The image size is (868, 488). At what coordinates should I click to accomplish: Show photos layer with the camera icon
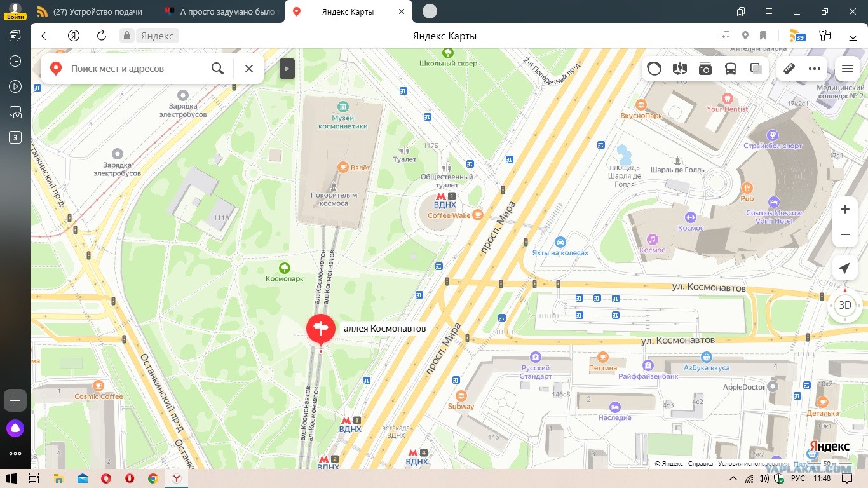[x=705, y=69]
